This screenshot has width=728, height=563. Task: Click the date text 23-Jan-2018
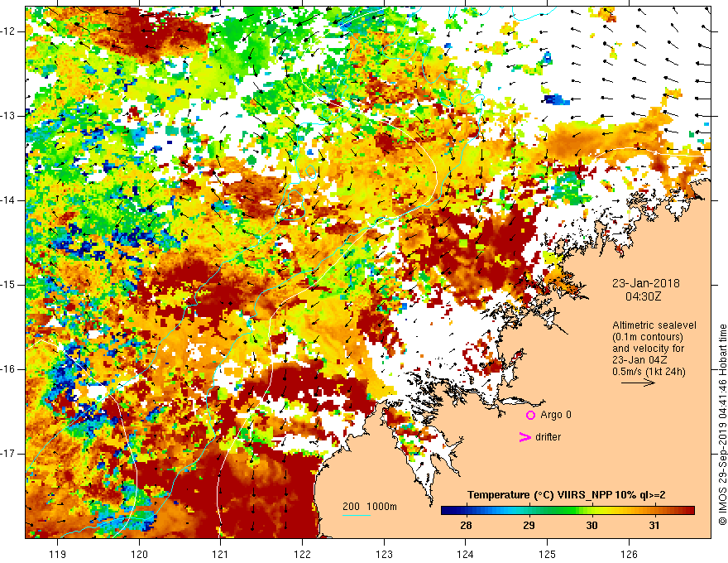coord(645,283)
